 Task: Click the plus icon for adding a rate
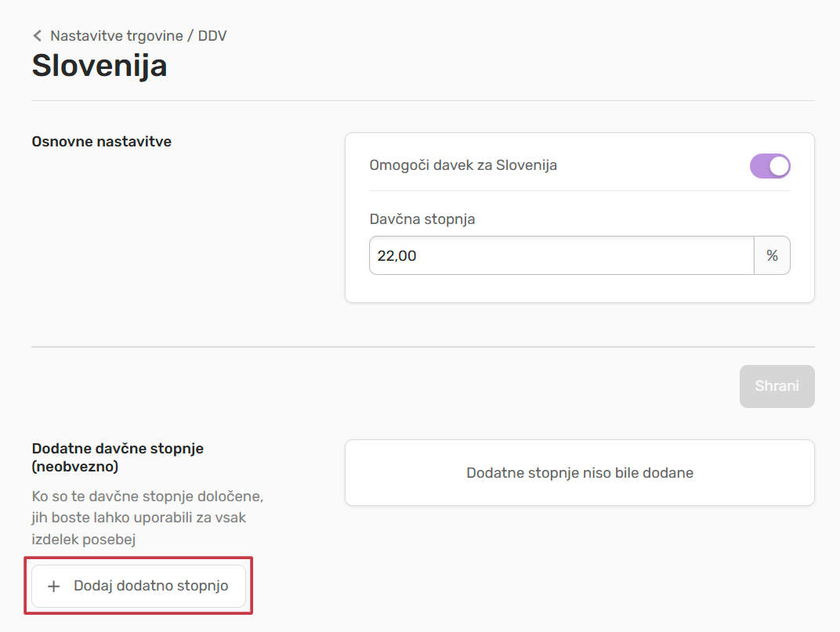click(x=54, y=587)
